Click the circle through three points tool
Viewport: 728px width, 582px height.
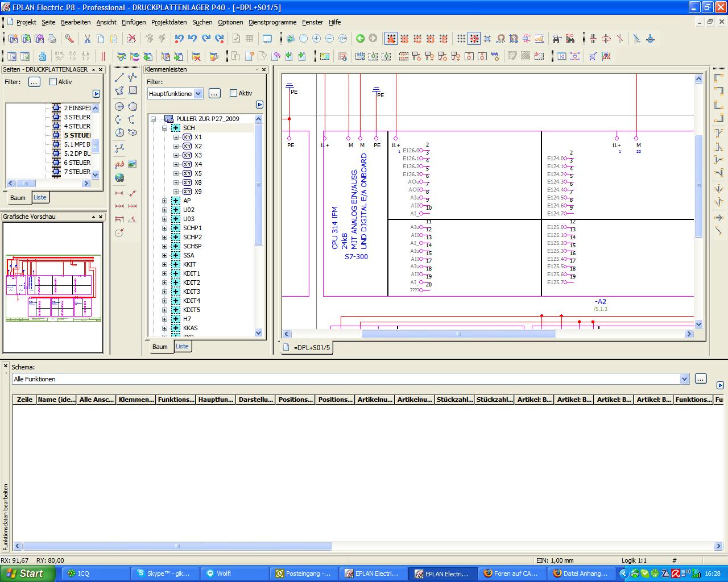point(133,106)
